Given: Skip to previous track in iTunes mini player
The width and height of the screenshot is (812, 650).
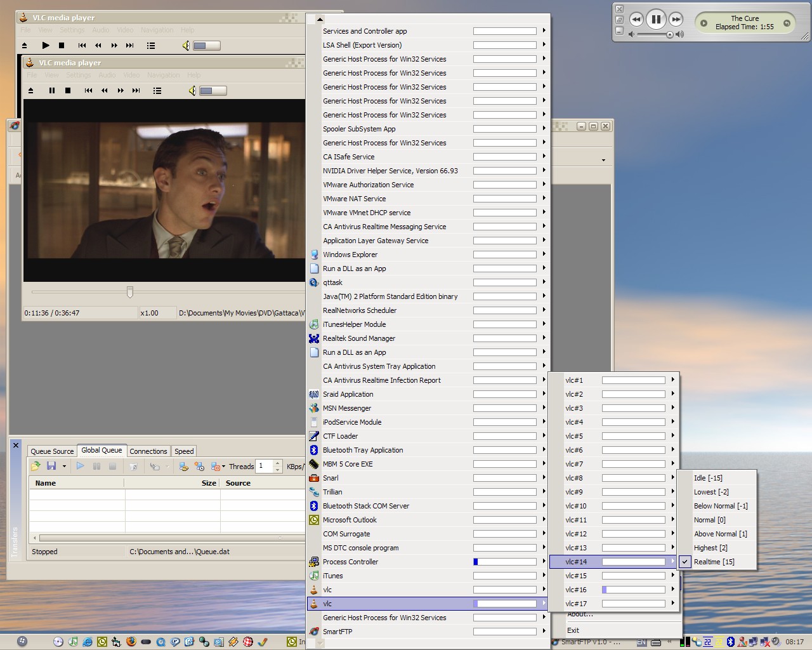Looking at the screenshot, I should pyautogui.click(x=636, y=19).
